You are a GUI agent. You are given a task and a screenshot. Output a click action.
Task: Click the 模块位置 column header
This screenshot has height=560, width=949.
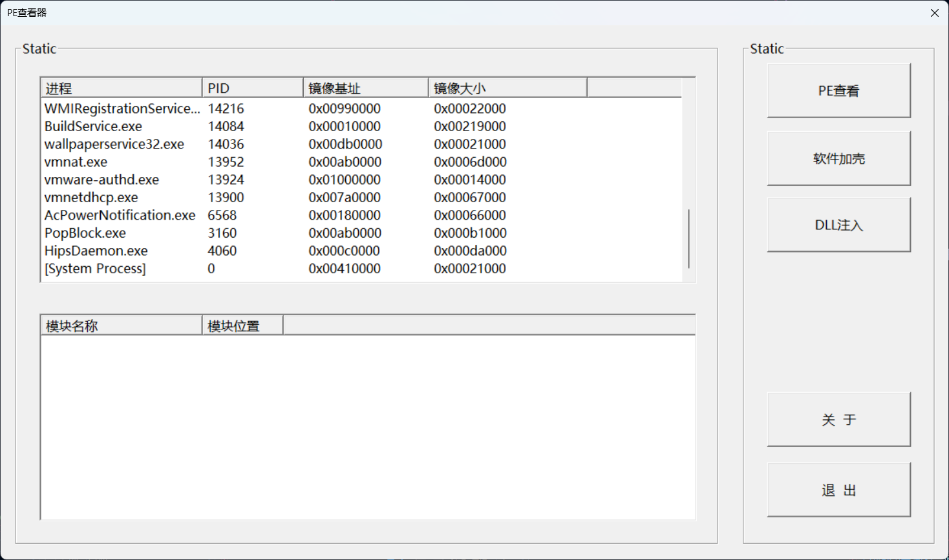click(242, 326)
